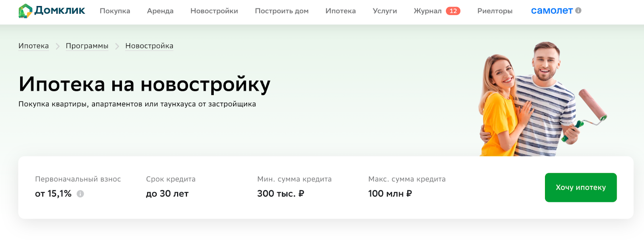Select Построить дом in the header
Screen dimensions: 644x240
point(282,11)
